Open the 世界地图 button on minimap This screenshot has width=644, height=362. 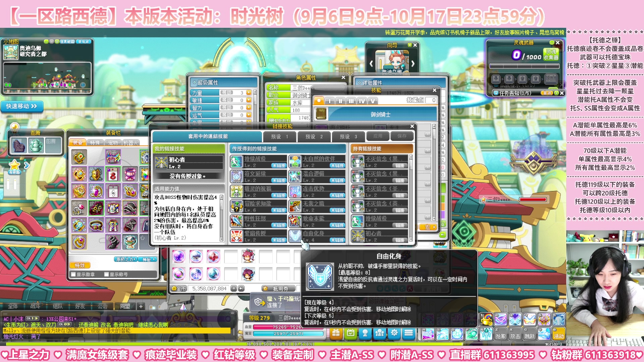(x=67, y=42)
